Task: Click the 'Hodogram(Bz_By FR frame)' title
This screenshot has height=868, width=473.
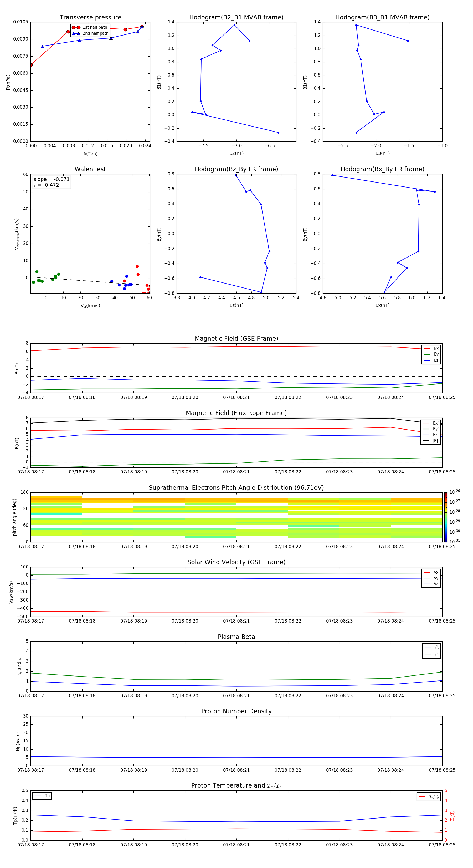Action: pyautogui.click(x=236, y=169)
